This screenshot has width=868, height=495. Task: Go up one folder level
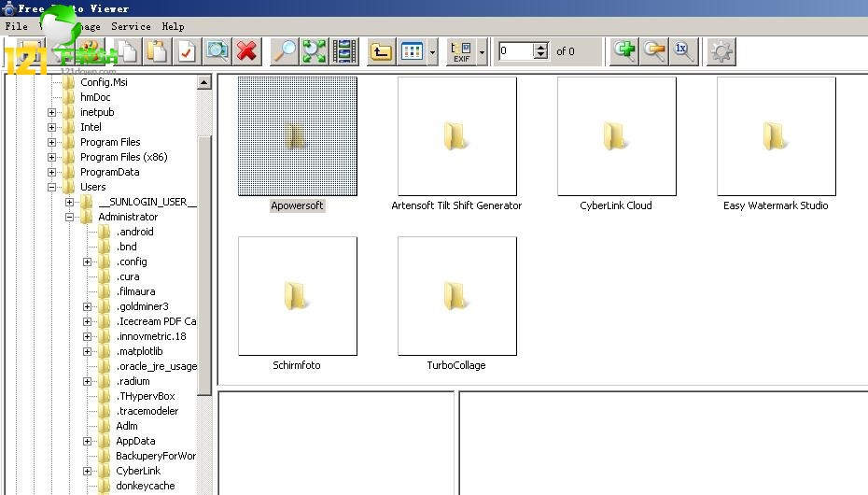coord(381,51)
